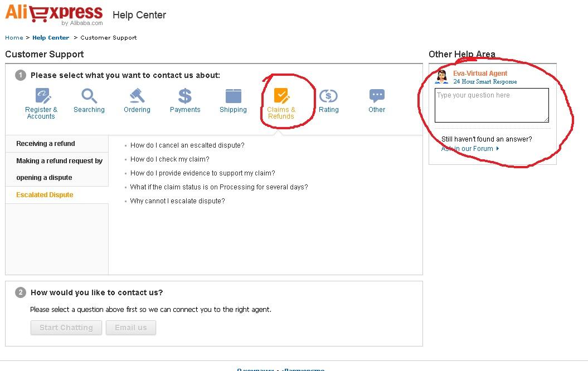The width and height of the screenshot is (588, 371).
Task: Go to Home breadcrumb link
Action: (x=14, y=37)
